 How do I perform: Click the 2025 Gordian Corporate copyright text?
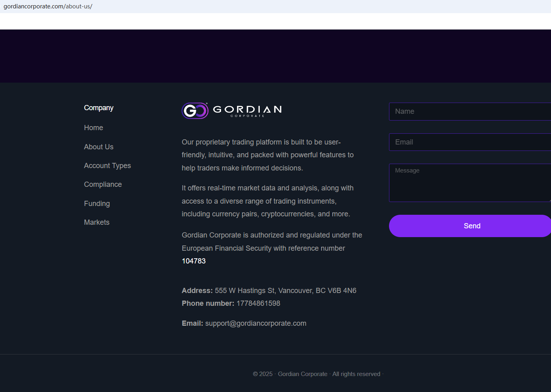[318, 374]
